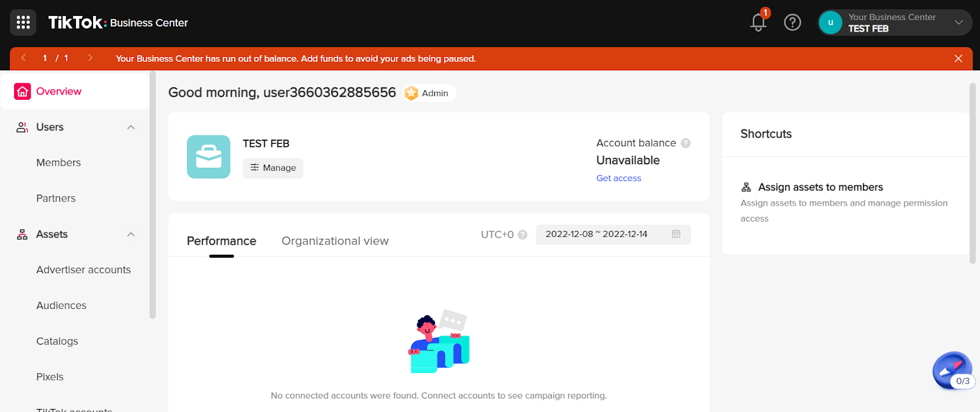Switch to the Performance tab
This screenshot has width=980, height=412.
[x=222, y=241]
